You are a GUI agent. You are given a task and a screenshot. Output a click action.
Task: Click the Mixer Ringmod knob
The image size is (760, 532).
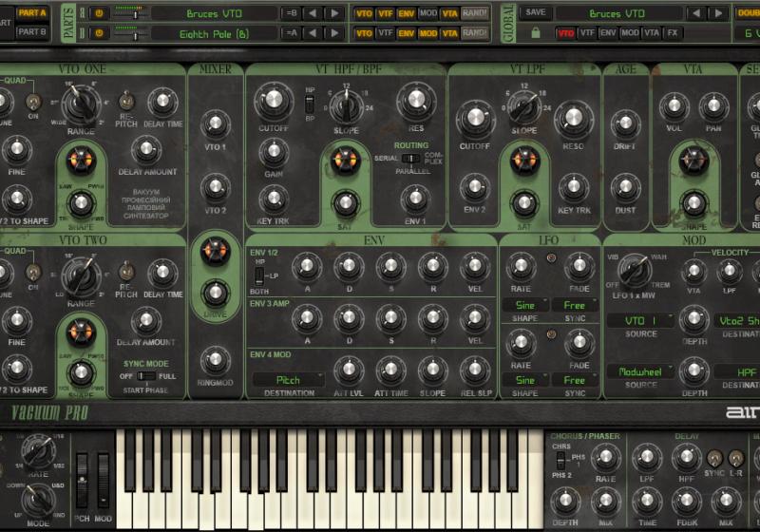point(216,360)
